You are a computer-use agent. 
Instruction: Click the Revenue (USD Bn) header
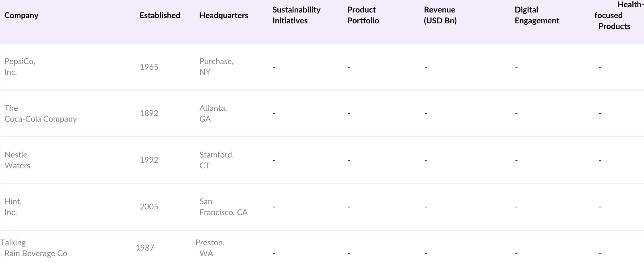[x=440, y=15]
